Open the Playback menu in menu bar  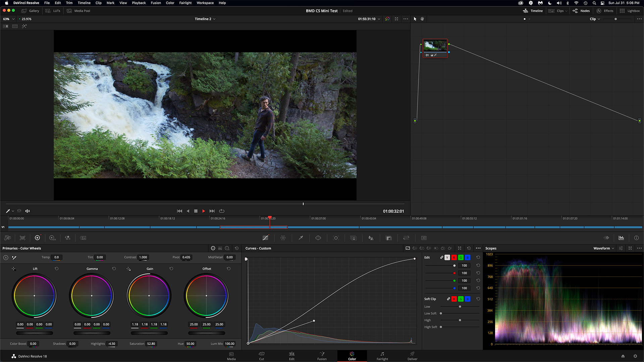pyautogui.click(x=139, y=3)
